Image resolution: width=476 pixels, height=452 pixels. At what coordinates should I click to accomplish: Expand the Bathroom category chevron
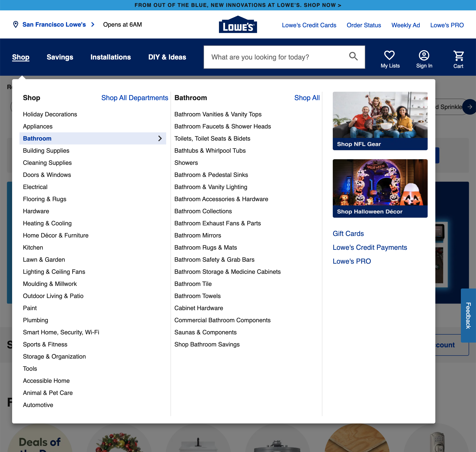point(160,139)
